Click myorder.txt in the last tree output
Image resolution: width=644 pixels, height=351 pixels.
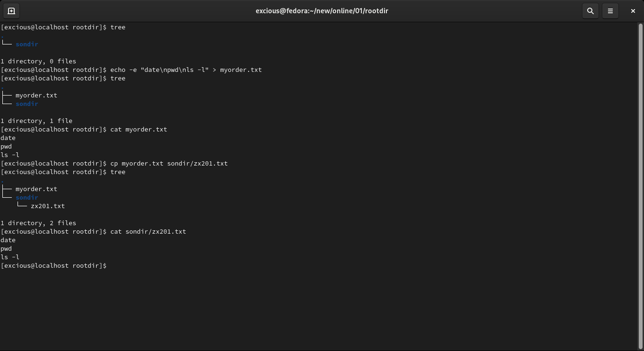coord(36,189)
